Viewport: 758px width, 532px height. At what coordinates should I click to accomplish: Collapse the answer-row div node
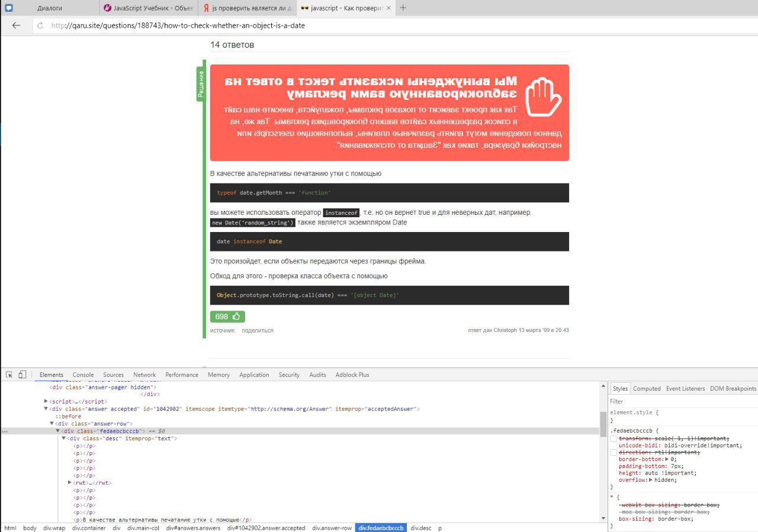tap(52, 424)
